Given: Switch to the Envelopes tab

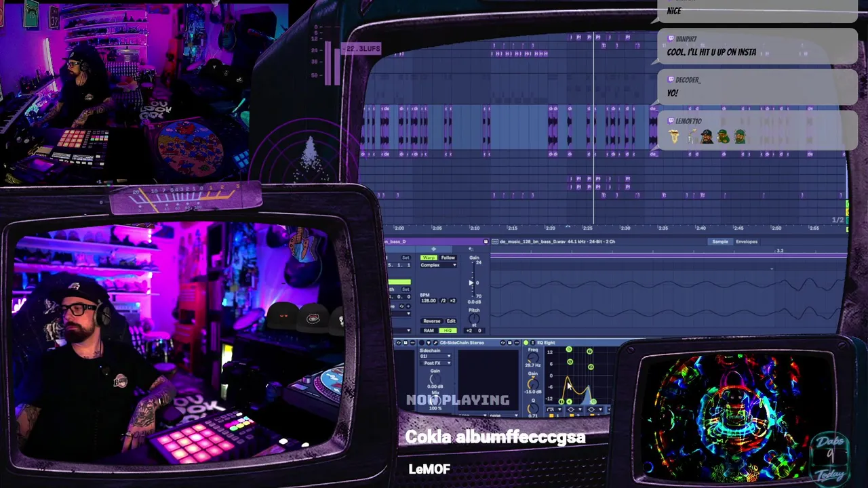Looking at the screenshot, I should pos(747,242).
